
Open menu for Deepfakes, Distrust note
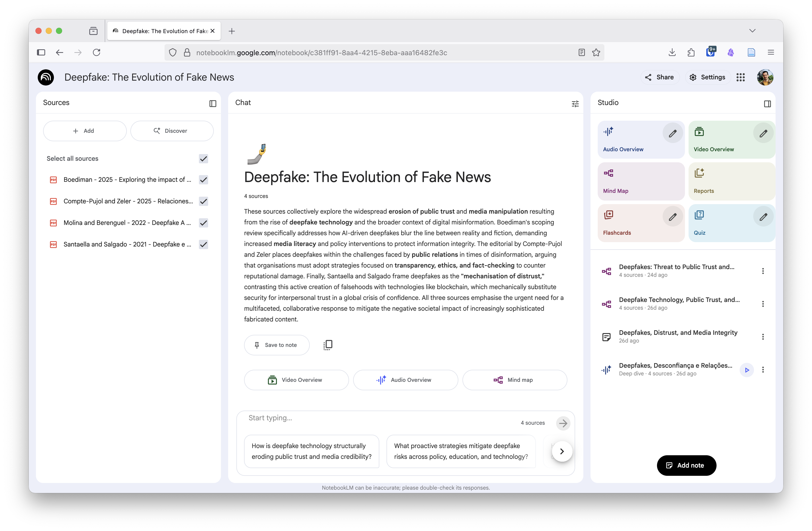coord(763,337)
